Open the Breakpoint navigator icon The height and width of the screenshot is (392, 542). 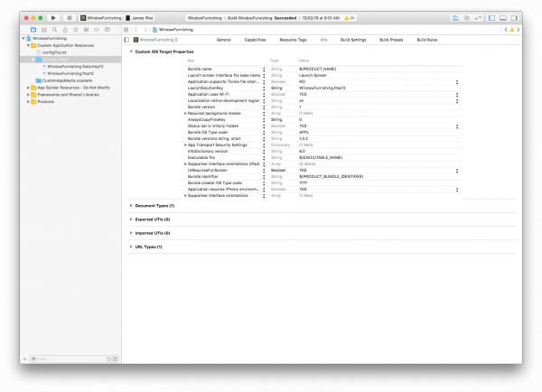click(x=97, y=30)
